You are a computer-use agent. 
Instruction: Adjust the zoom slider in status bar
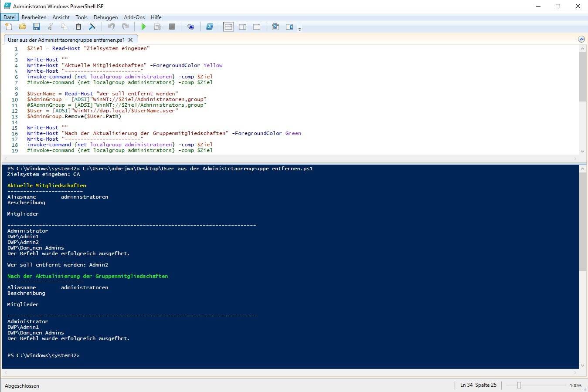click(x=519, y=385)
